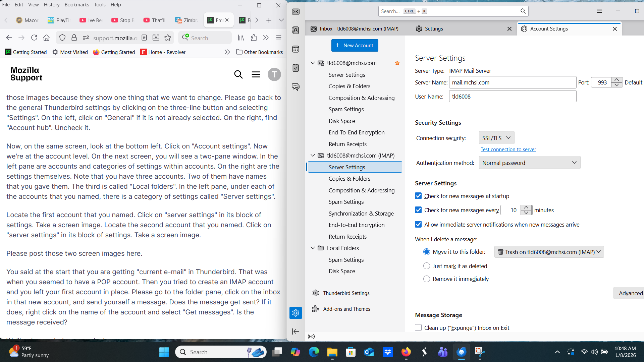The image size is (644, 362).
Task: Collapse the Local Folders account tree
Action: pos(313,248)
